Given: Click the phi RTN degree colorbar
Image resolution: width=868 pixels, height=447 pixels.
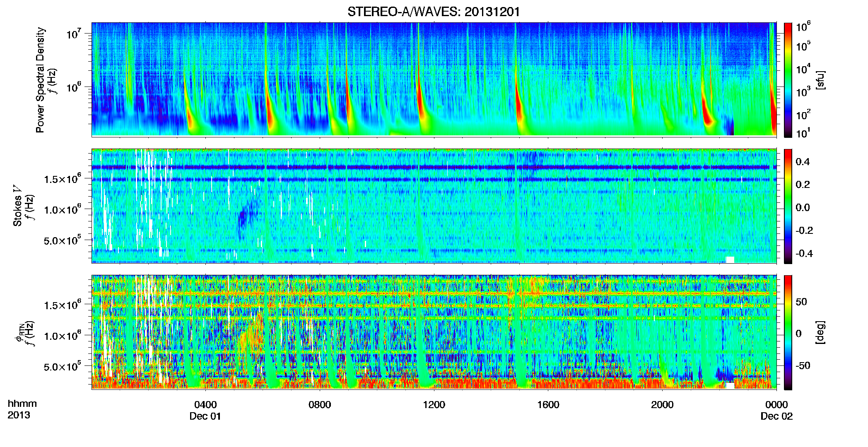Looking at the screenshot, I should click(x=788, y=332).
